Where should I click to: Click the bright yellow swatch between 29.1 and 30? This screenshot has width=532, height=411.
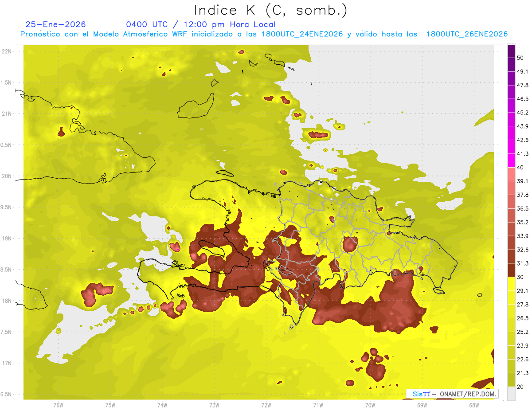[511, 284]
